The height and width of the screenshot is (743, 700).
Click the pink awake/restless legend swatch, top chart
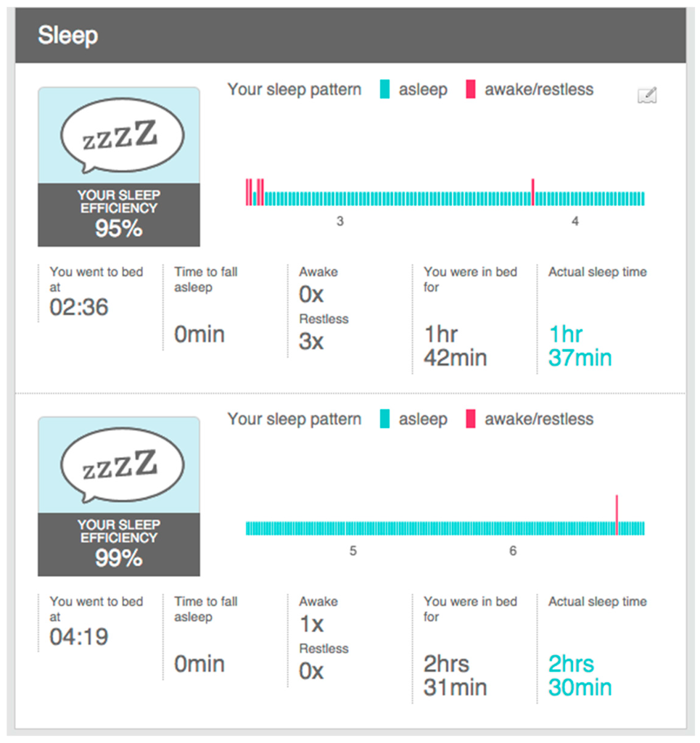click(x=471, y=90)
